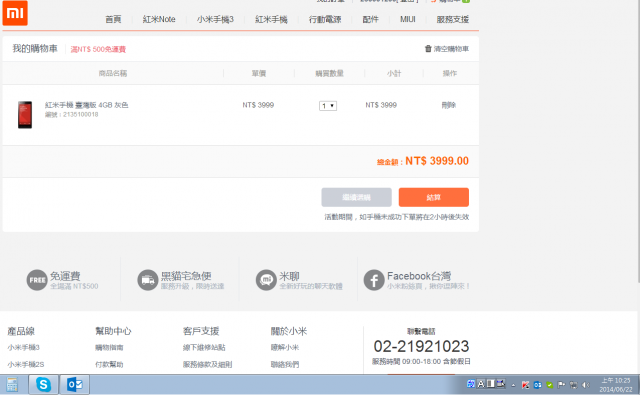
Task: Click the network tray icon
Action: coord(573,385)
